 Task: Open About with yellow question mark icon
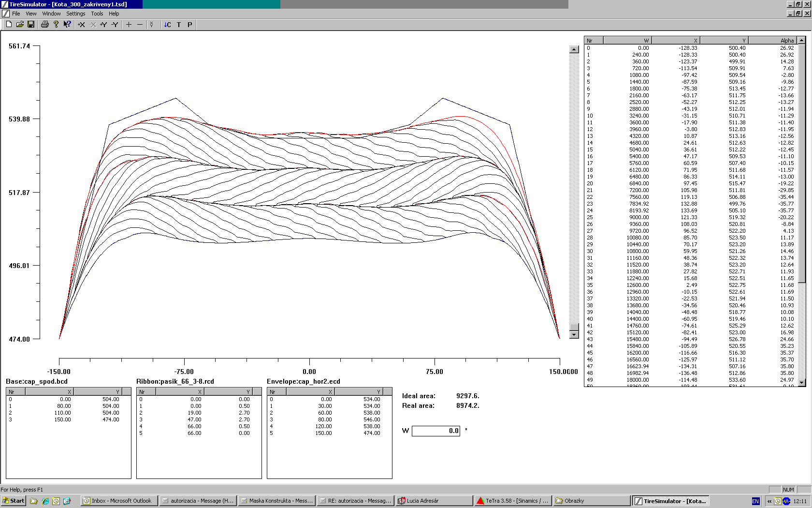tap(56, 24)
